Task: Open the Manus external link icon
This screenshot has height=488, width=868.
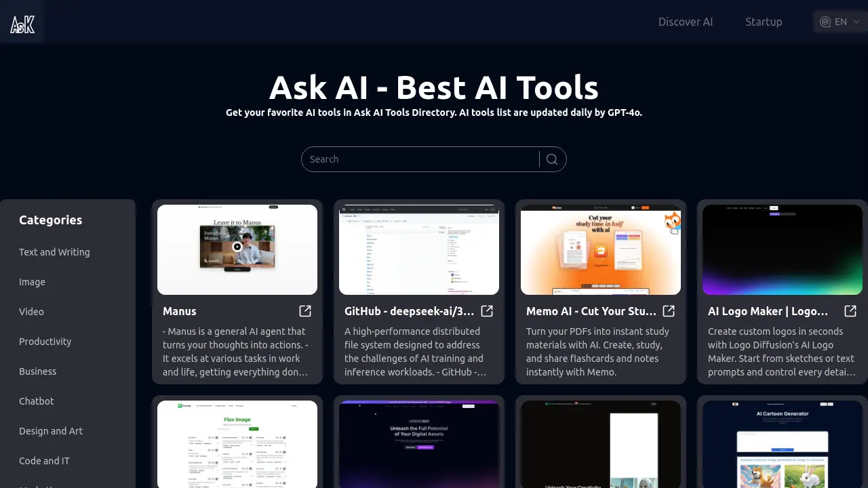Action: tap(305, 311)
